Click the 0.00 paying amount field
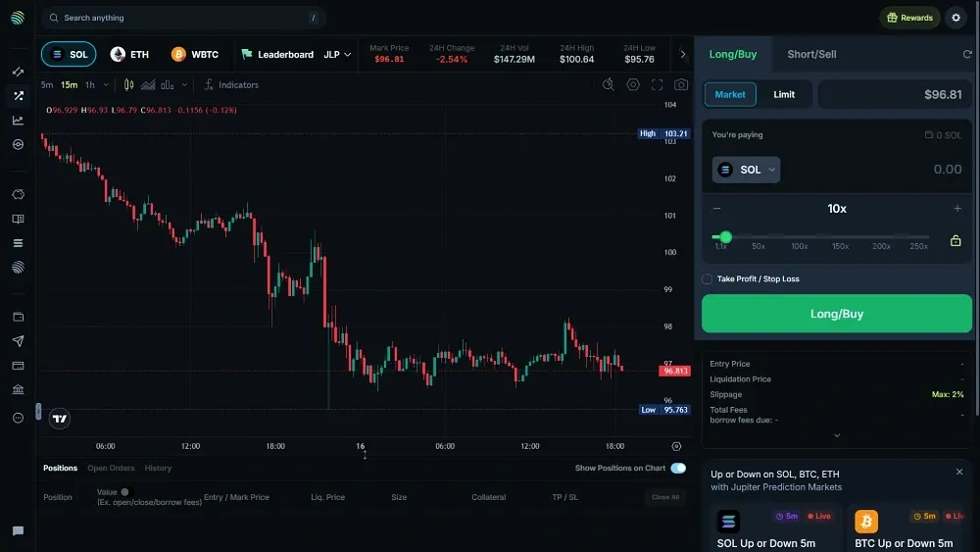Screen dimensions: 980x552 point(948,170)
